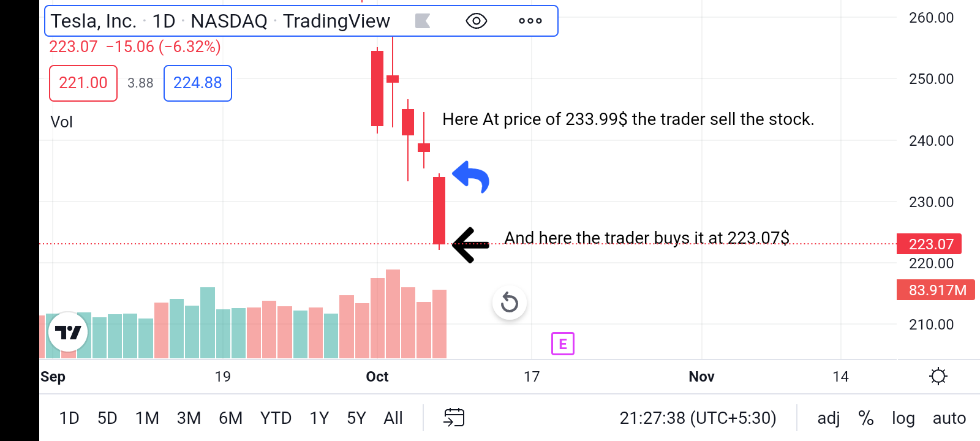Toggle adj price adjustment
Image resolution: width=980 pixels, height=441 pixels.
[x=828, y=418]
